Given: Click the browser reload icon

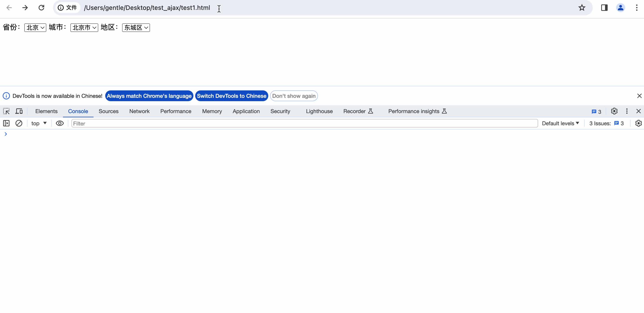Looking at the screenshot, I should point(41,8).
